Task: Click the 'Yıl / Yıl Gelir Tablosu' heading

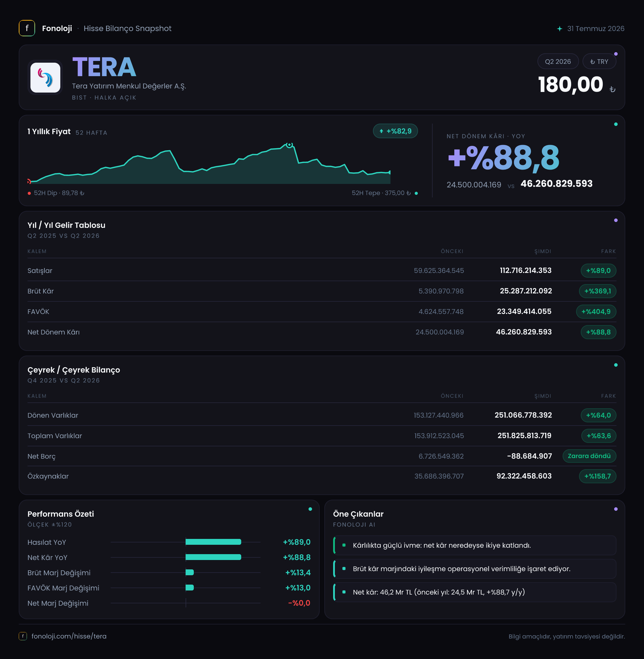Action: (x=66, y=226)
